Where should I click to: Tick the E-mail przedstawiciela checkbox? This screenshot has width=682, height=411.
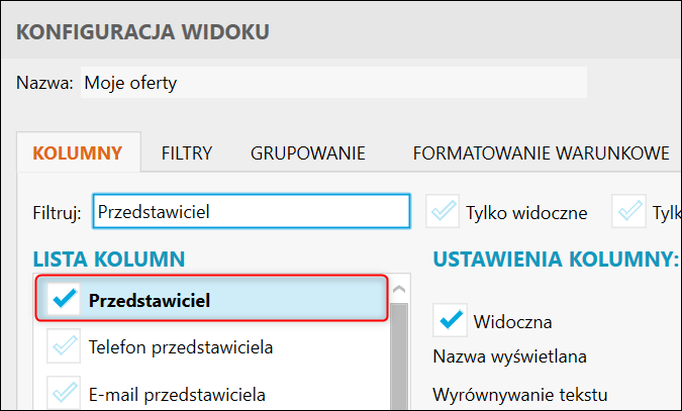(x=62, y=393)
